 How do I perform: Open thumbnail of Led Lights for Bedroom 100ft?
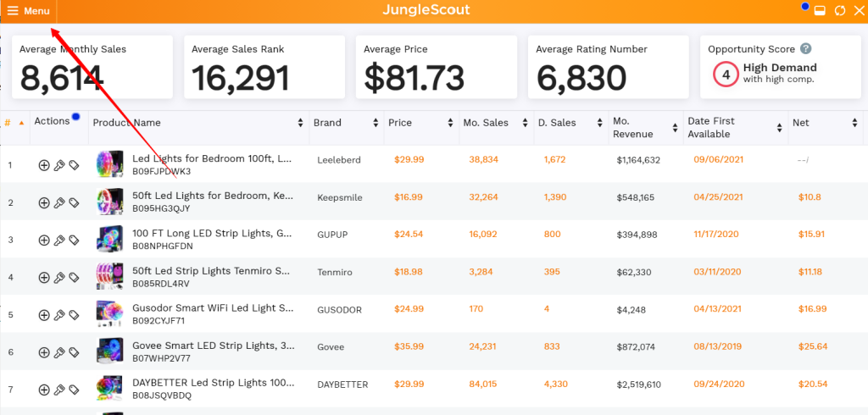click(109, 164)
